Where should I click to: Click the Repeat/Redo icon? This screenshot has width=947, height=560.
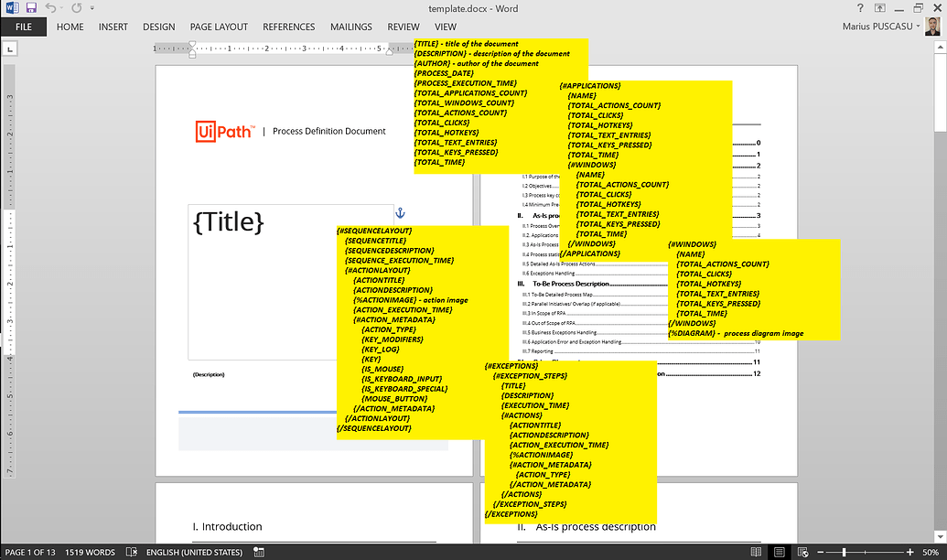76,7
